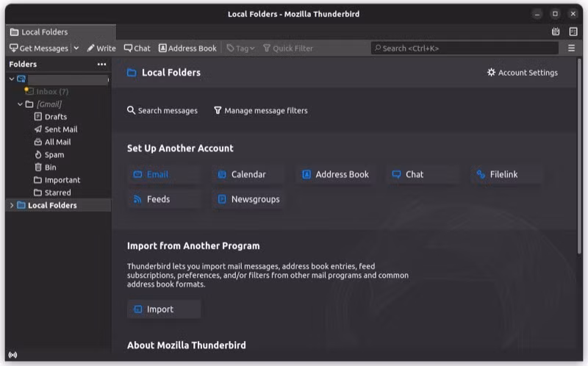588x366 pixels.
Task: Open Address Book from the toolbar
Action: point(187,49)
